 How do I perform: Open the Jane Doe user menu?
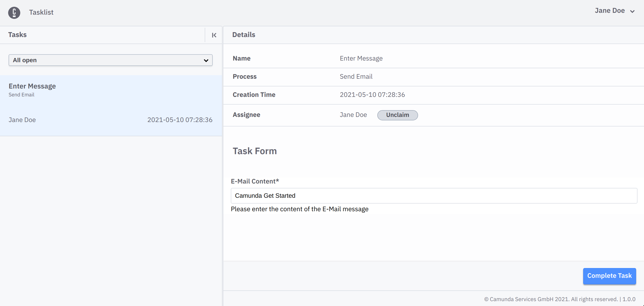click(610, 11)
